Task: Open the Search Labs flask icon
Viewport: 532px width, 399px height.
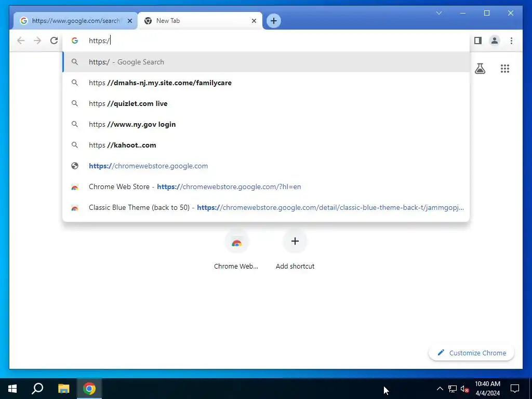Action: click(480, 69)
